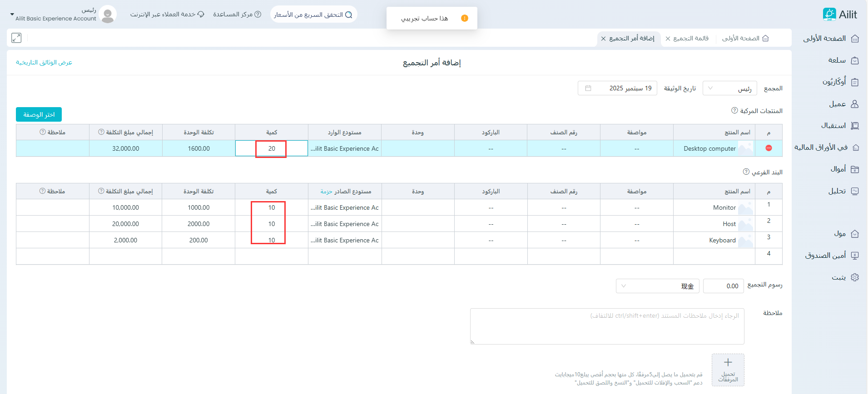Close the قائمة التجميع tab

pos(668,39)
